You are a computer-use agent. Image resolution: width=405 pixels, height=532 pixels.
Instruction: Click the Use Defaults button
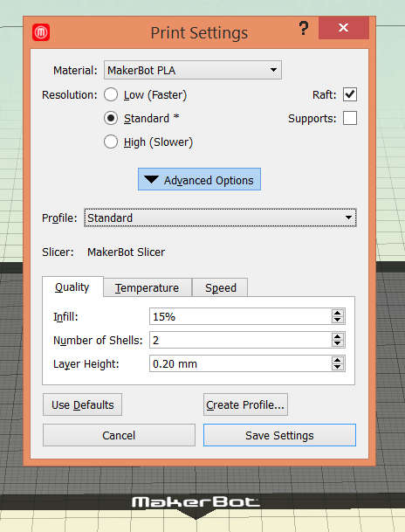coord(82,404)
